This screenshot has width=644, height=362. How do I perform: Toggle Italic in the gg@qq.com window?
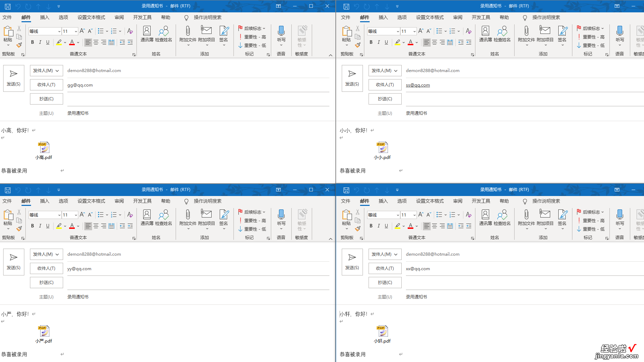(40, 42)
